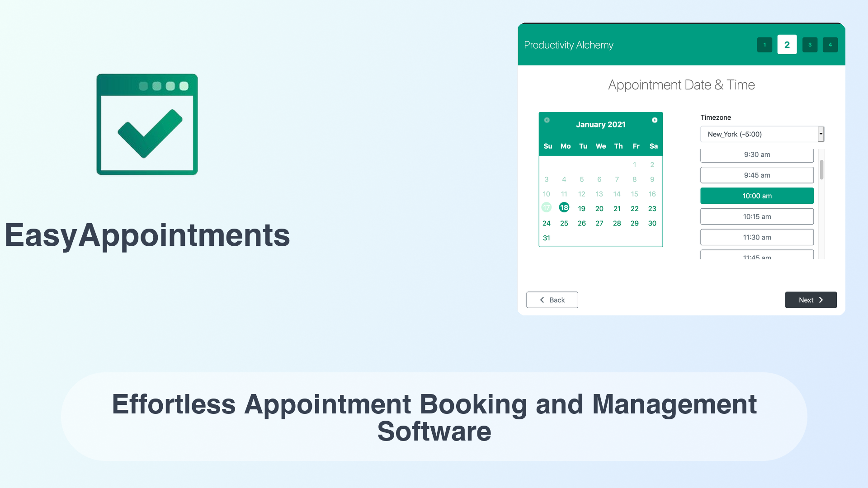The image size is (868, 488).
Task: Expand the Timezone dropdown selector
Action: click(x=821, y=133)
